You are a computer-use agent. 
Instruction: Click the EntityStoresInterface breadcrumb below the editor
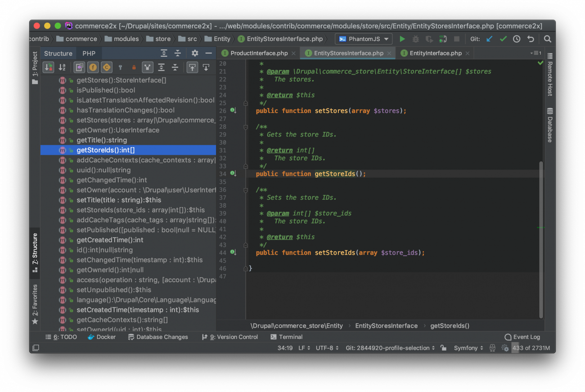coord(386,325)
